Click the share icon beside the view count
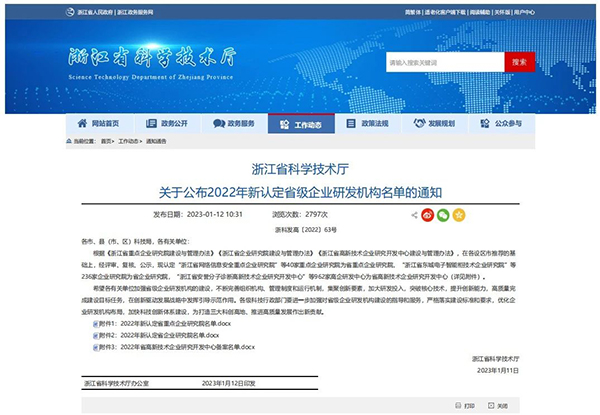This screenshot has height=415, width=600. (x=415, y=215)
